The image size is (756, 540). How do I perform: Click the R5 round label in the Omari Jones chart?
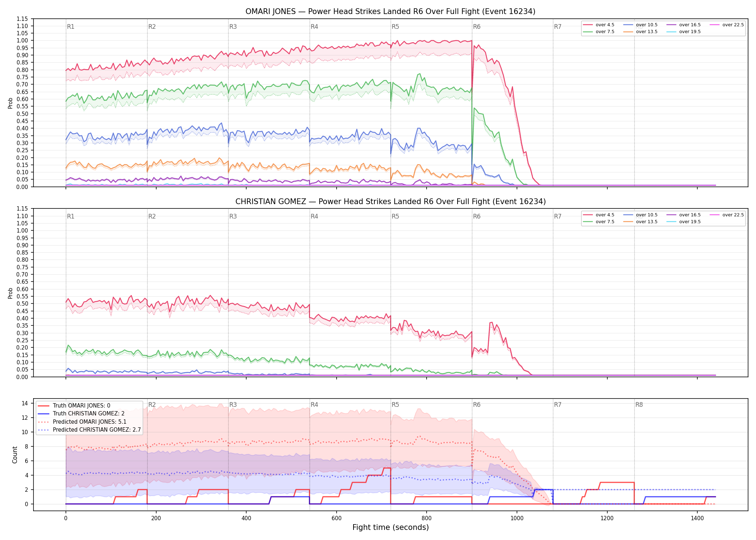[395, 27]
